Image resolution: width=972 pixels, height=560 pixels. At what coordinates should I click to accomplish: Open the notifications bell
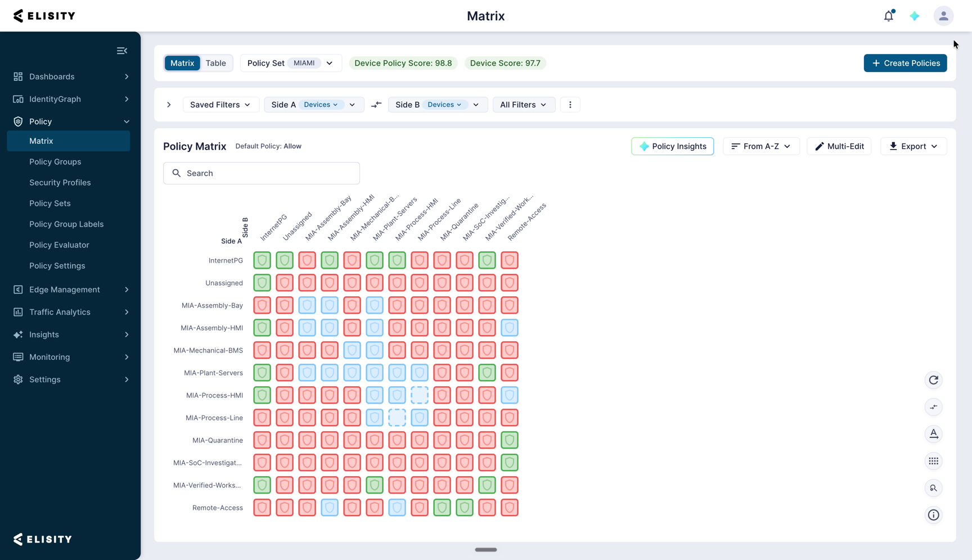pos(889,16)
